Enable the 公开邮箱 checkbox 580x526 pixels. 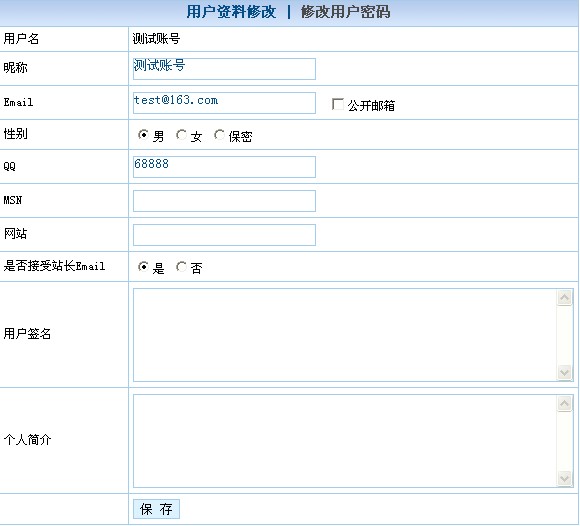(338, 104)
